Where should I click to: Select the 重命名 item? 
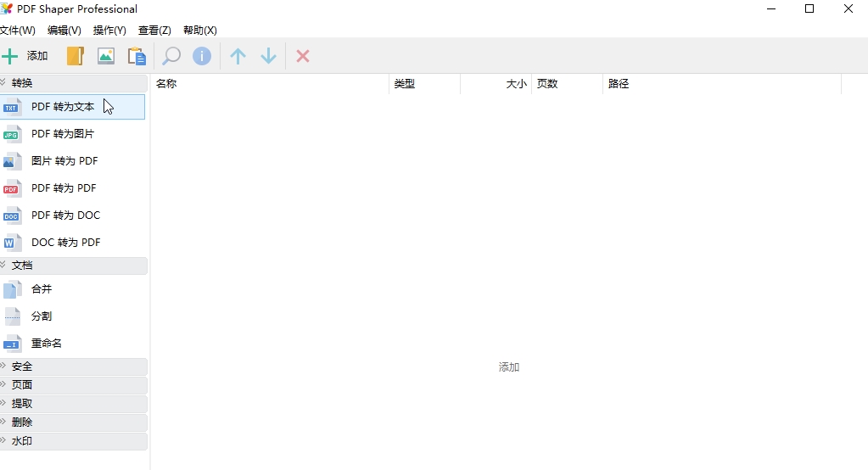coord(72,344)
